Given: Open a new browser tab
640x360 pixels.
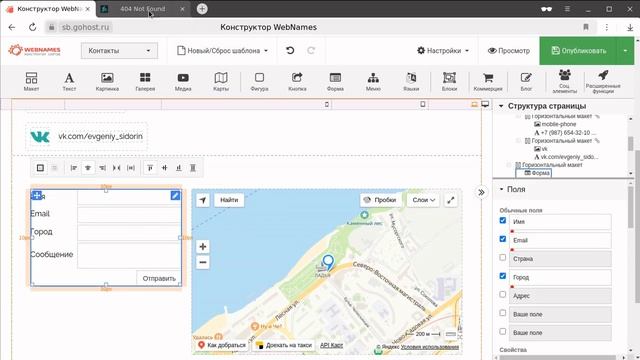Looking at the screenshot, I should [202, 9].
